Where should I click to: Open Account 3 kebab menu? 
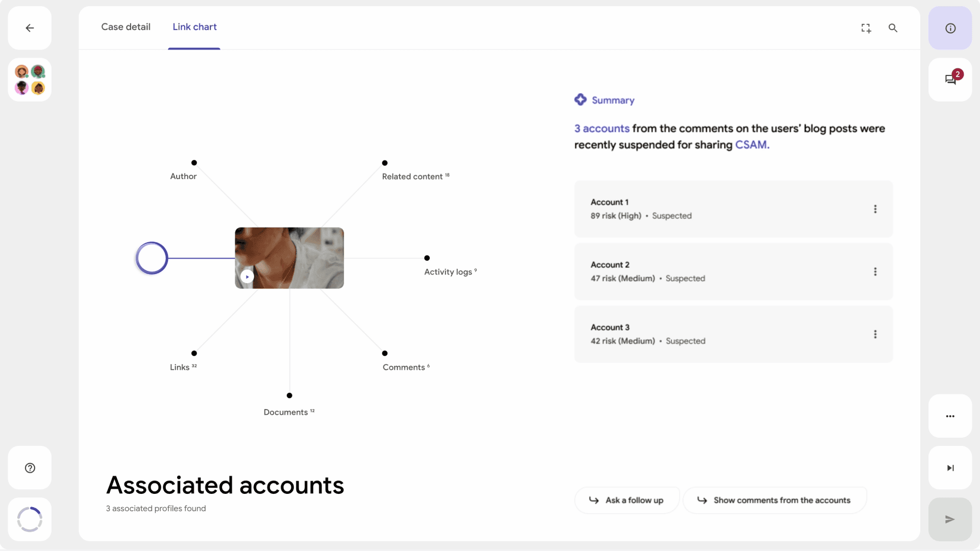pyautogui.click(x=875, y=334)
